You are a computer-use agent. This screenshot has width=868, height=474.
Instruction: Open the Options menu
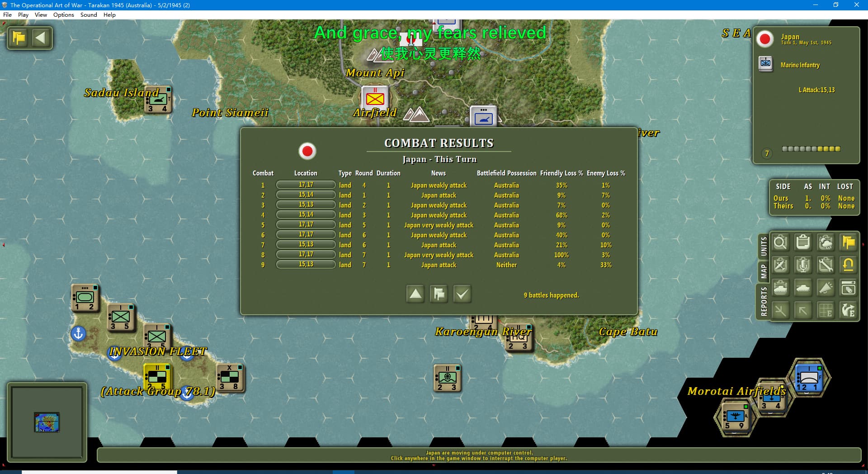[x=63, y=14]
